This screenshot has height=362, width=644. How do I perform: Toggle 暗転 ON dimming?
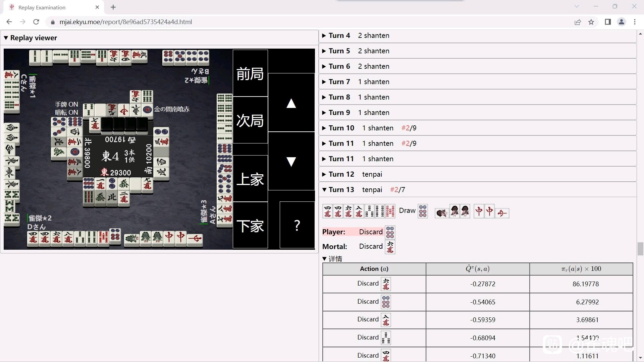[x=66, y=112]
